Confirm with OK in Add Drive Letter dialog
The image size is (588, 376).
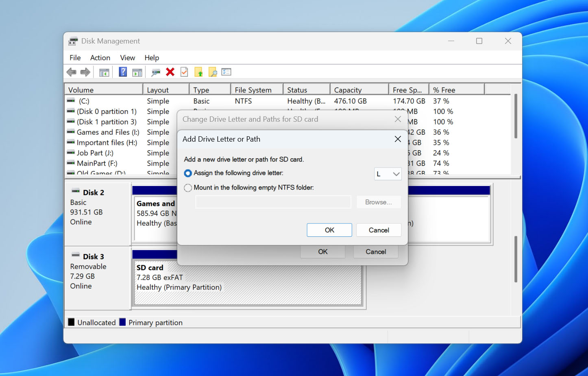(x=329, y=230)
